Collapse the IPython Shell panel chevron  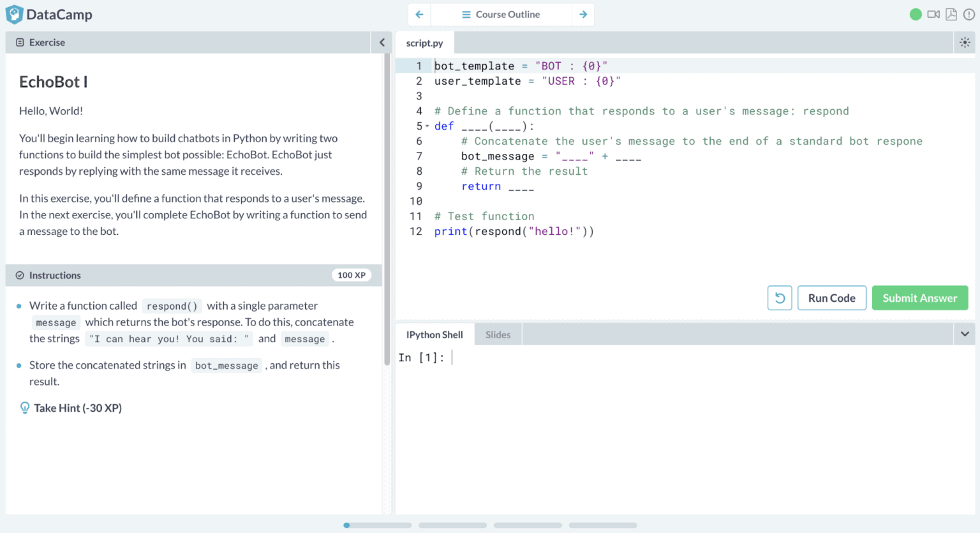965,334
